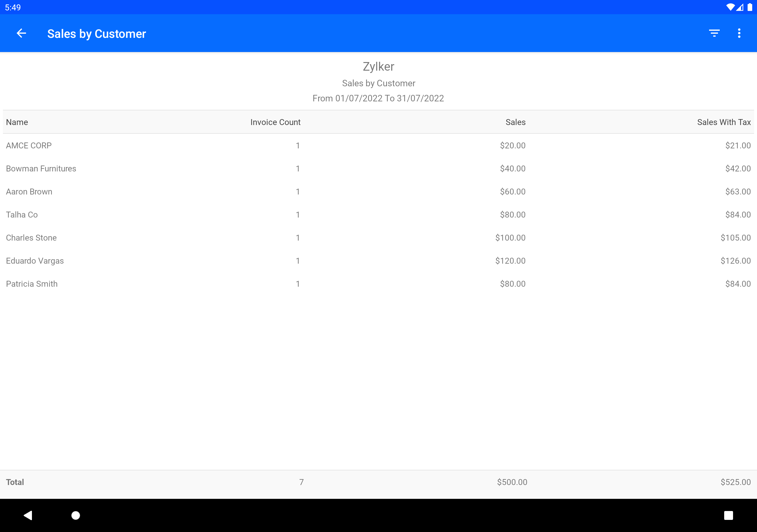The width and height of the screenshot is (757, 532).
Task: Open the AMCE CORP customer row
Action: tap(378, 145)
